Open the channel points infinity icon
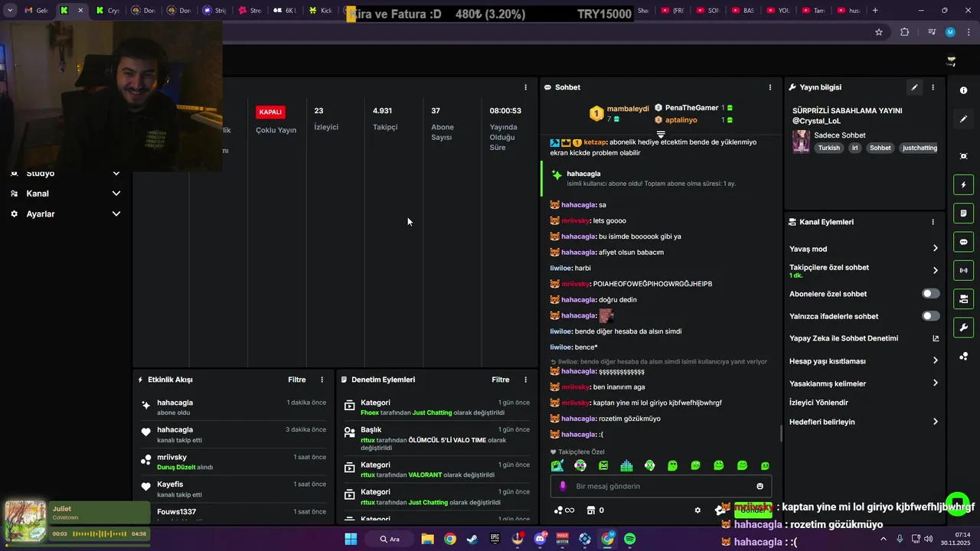Screen dimensions: 980x551 click(564, 510)
